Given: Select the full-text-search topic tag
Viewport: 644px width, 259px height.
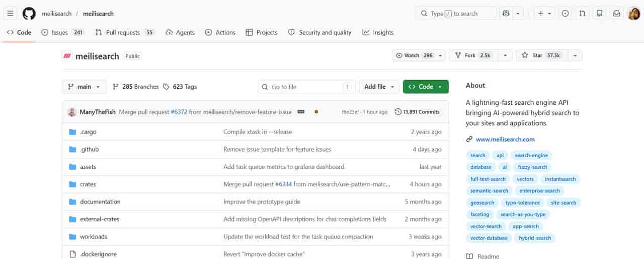Looking at the screenshot, I should pos(488,179).
